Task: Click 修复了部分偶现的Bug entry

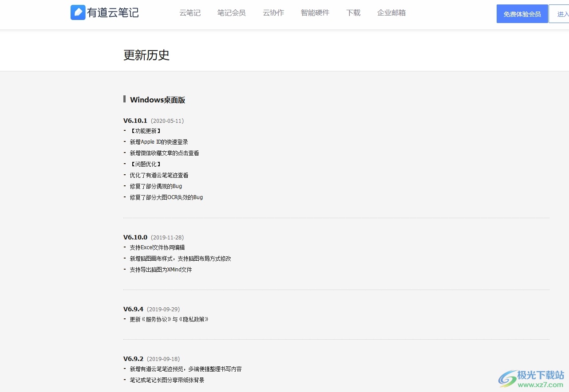Action: pos(156,186)
